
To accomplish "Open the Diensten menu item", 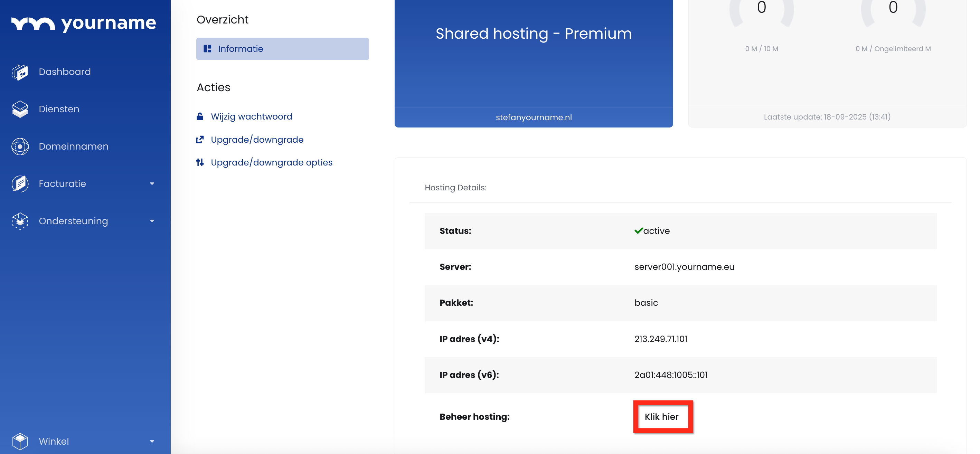I will point(59,109).
